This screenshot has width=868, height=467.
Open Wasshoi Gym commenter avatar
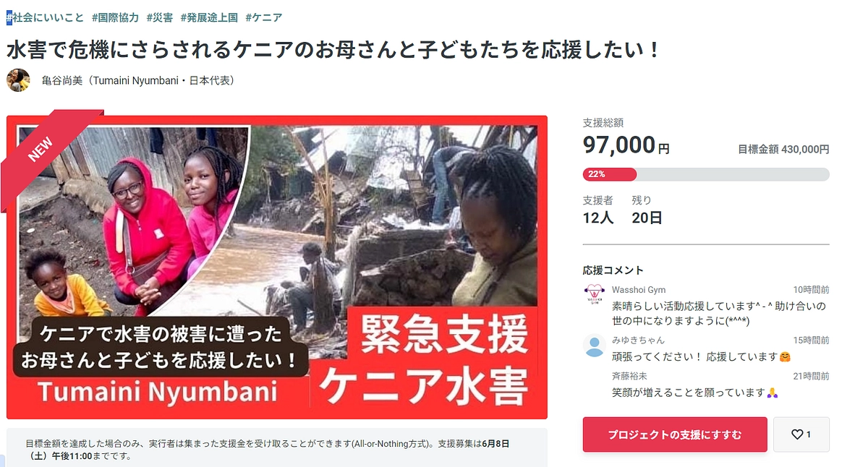pos(594,295)
